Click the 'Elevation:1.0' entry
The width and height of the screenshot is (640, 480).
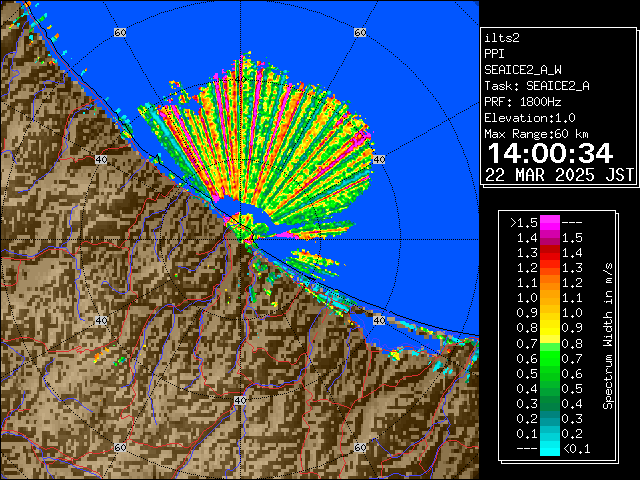pos(529,118)
